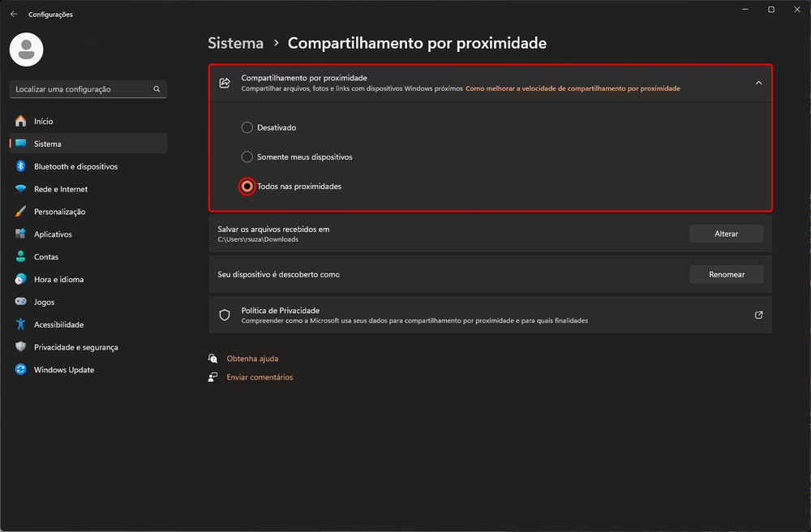Open Bluetooth e dispositivos settings
This screenshot has width=811, height=532.
[x=75, y=166]
